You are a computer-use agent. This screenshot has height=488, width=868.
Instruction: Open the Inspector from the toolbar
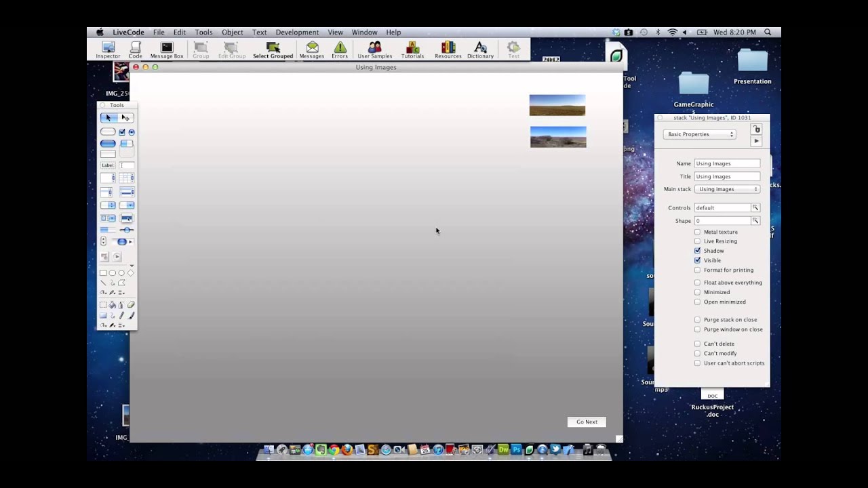pyautogui.click(x=108, y=49)
